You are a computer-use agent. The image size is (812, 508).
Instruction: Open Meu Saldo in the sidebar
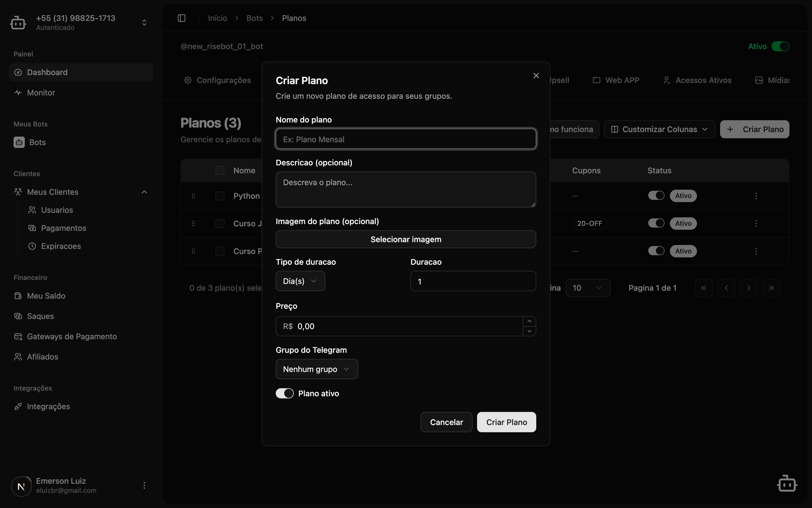[81, 296]
